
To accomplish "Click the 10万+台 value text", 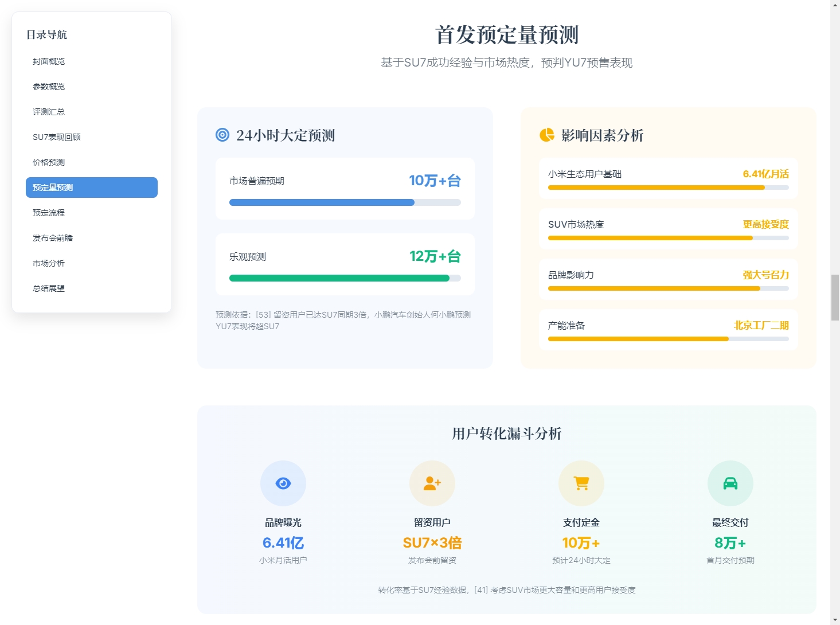I will click(x=435, y=181).
